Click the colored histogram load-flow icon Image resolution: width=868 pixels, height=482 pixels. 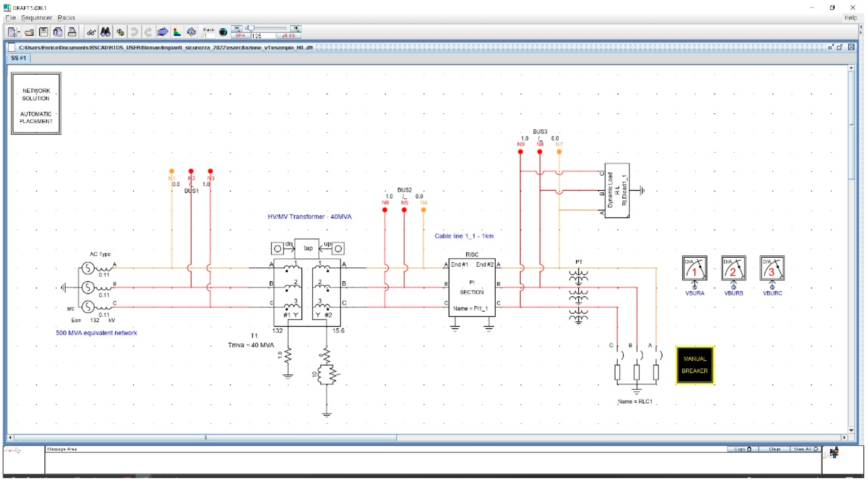(x=177, y=32)
